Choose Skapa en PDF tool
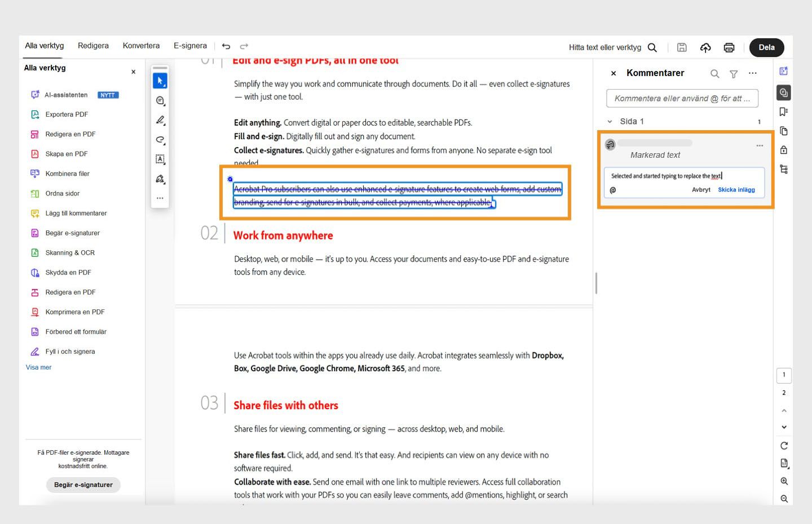Image resolution: width=812 pixels, height=524 pixels. coord(59,154)
